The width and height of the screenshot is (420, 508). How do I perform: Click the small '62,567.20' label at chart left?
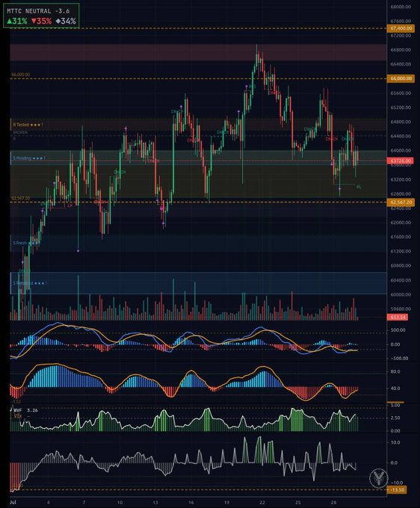coord(21,198)
